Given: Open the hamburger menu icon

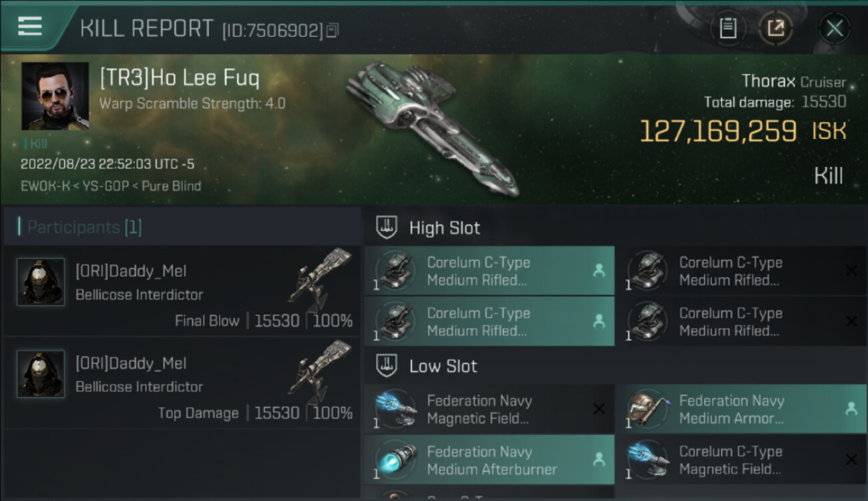Looking at the screenshot, I should click(x=30, y=25).
